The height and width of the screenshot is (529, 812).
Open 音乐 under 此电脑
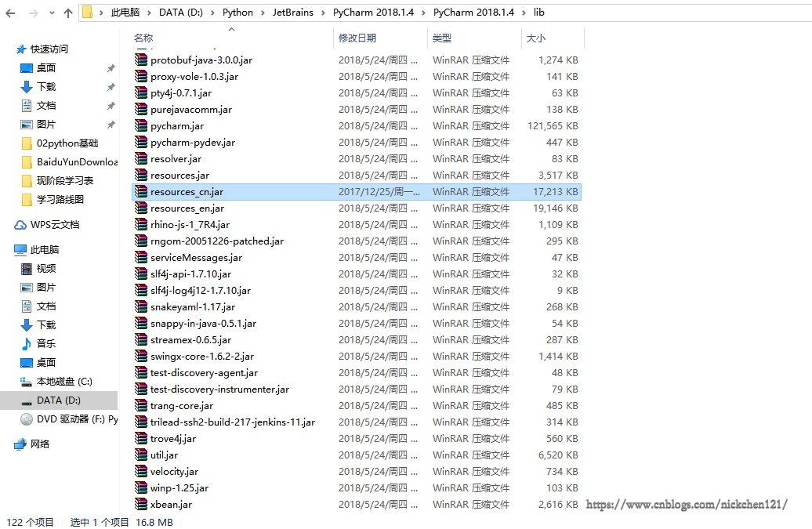click(x=46, y=344)
